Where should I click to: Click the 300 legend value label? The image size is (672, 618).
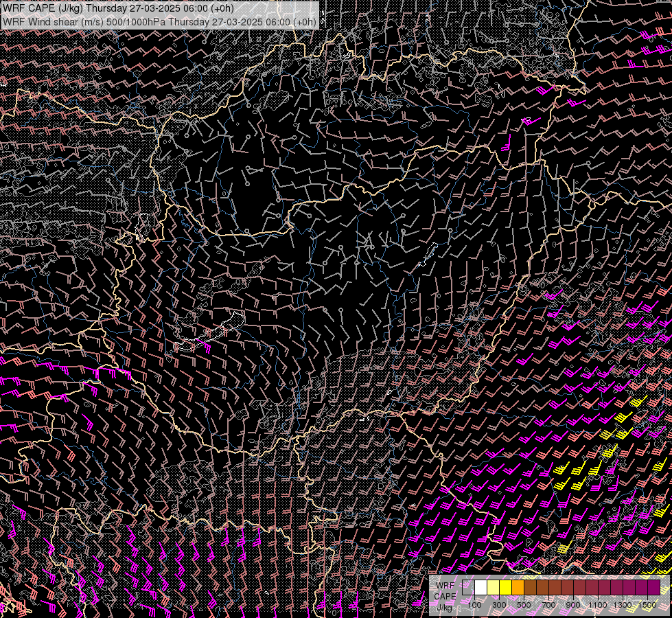[x=499, y=605]
